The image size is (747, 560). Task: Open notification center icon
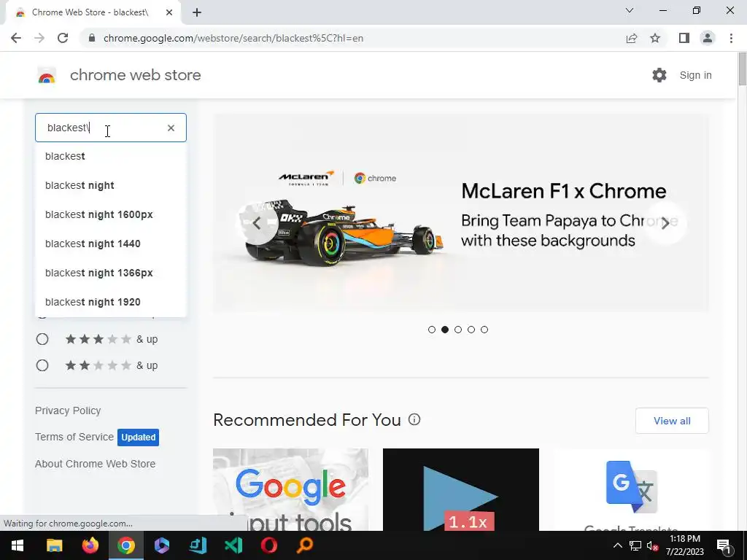(724, 545)
